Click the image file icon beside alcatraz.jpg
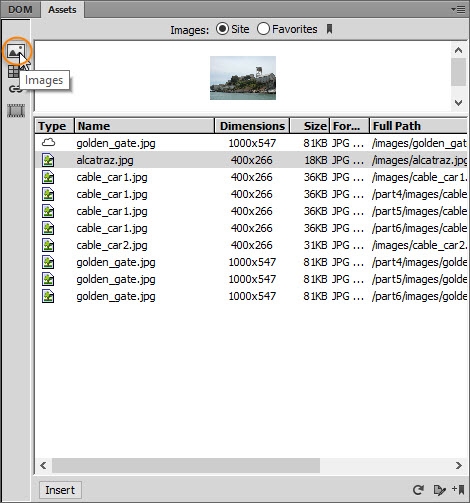This screenshot has width=470, height=503. 48,160
